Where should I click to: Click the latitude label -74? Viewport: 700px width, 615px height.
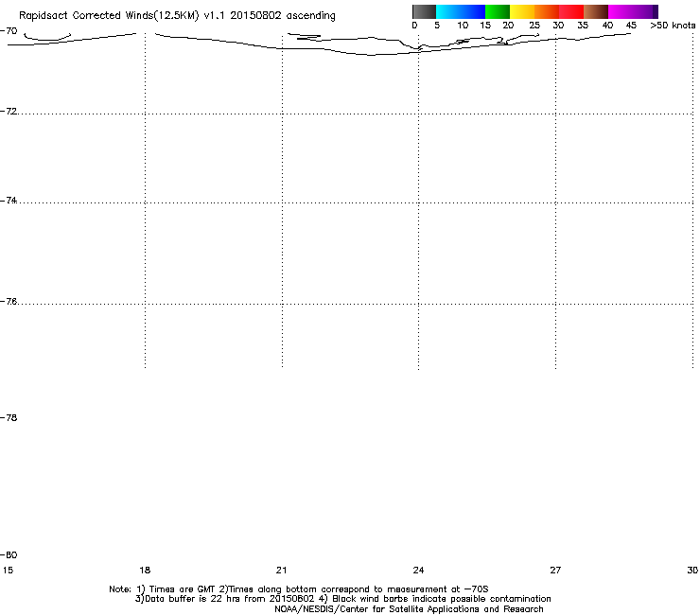(9, 201)
